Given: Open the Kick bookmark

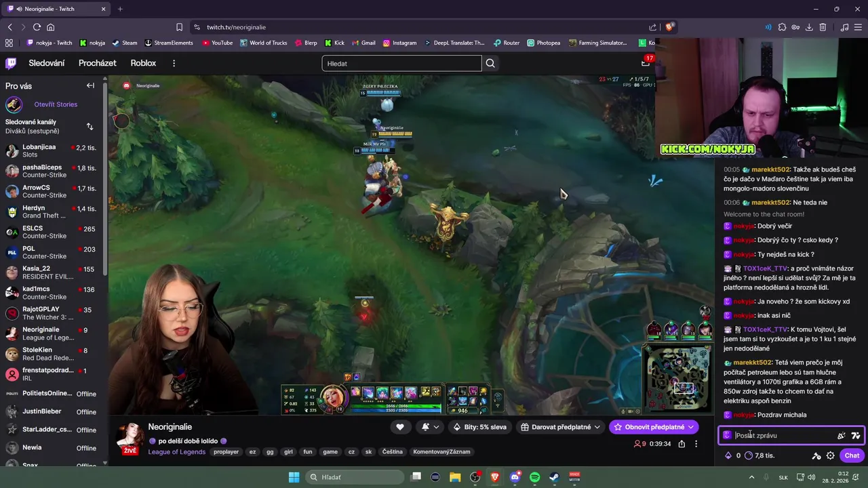Looking at the screenshot, I should [x=334, y=43].
